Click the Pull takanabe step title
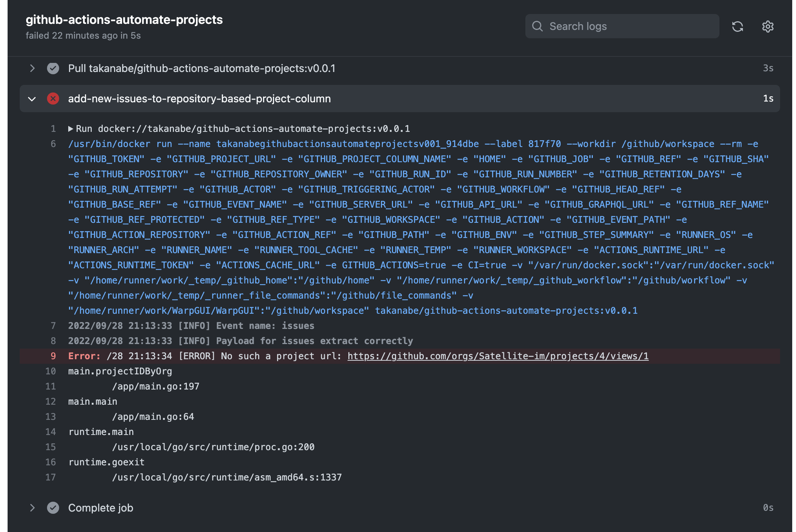The height and width of the screenshot is (532, 796). coord(202,68)
